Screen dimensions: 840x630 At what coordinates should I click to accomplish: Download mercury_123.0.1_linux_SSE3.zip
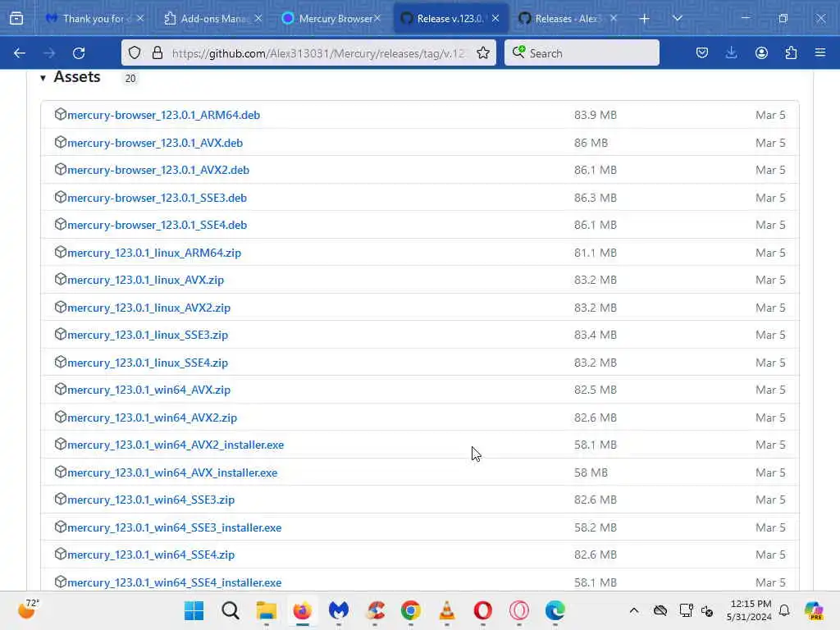coord(148,335)
